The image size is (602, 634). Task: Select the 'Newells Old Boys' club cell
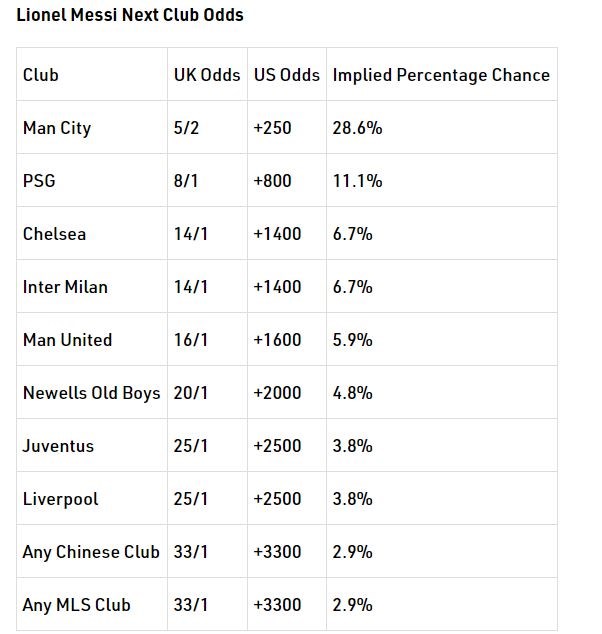point(91,393)
